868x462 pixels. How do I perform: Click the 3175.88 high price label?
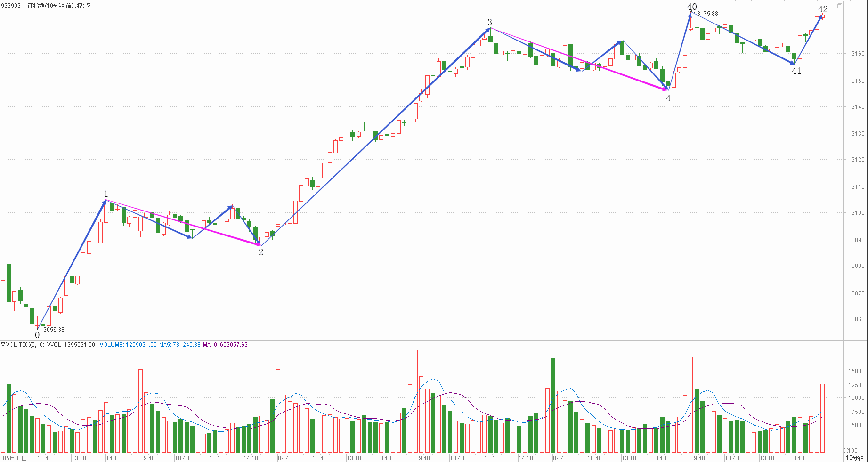[707, 14]
